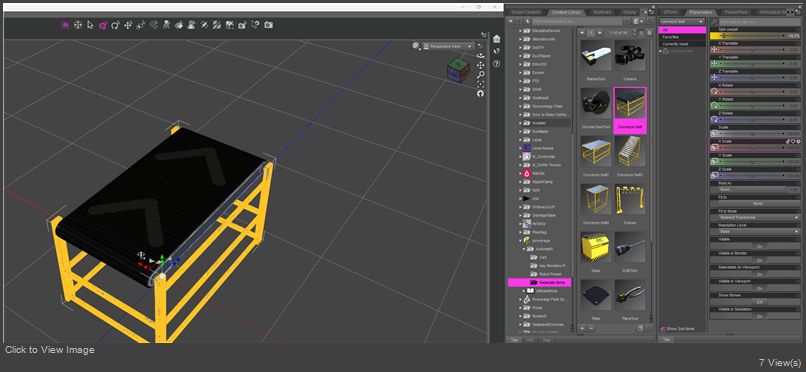The image size is (806, 372).
Task: Click the reset camera viewport control
Action: coord(481,94)
